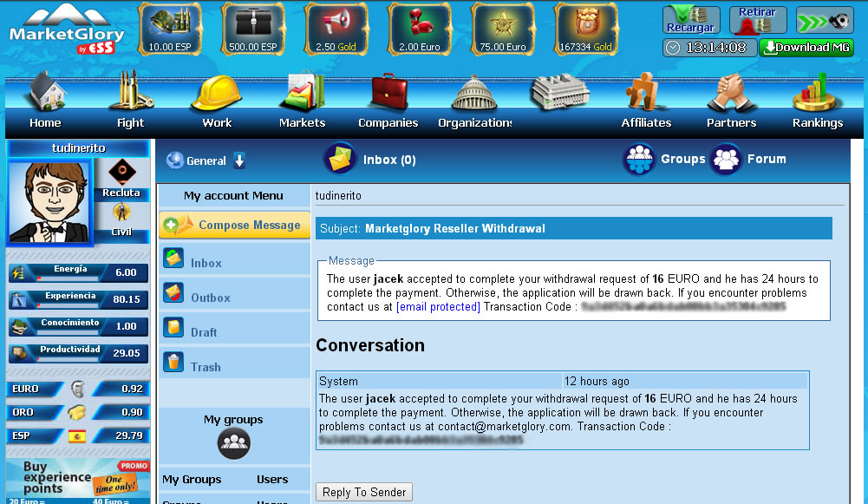Expand the General dropdown arrow

239,160
